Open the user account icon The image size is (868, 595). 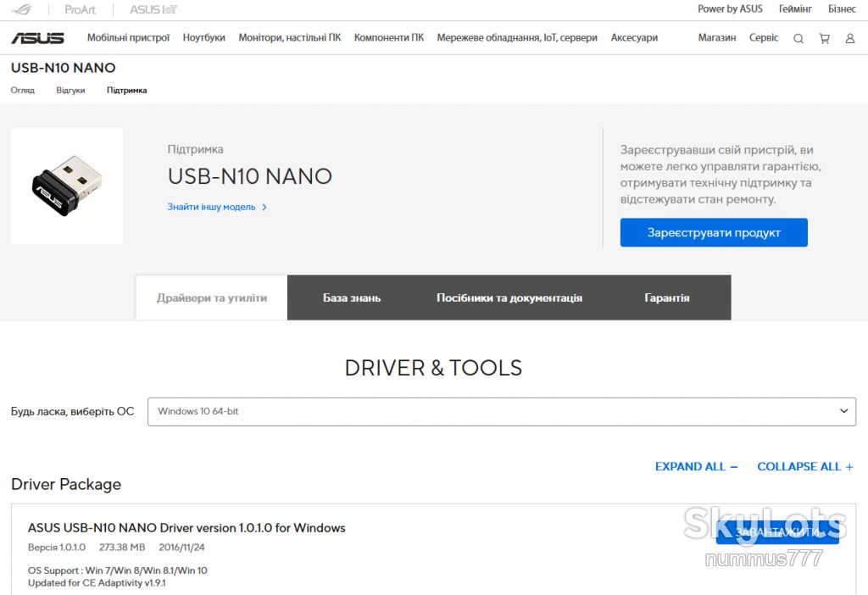click(849, 38)
